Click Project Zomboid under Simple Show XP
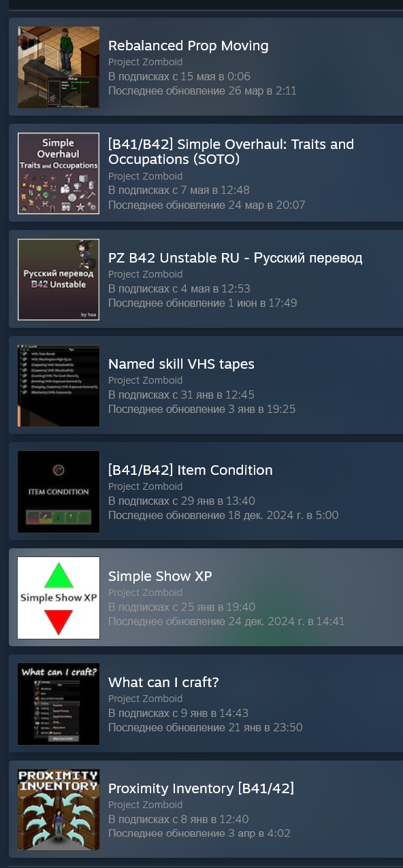The image size is (403, 868). click(x=146, y=592)
